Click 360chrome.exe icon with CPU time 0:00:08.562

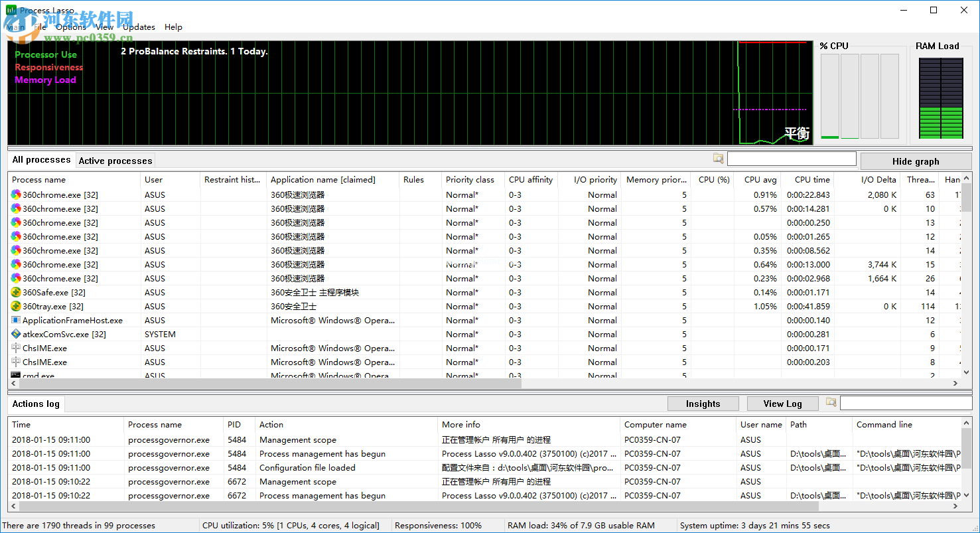point(16,250)
